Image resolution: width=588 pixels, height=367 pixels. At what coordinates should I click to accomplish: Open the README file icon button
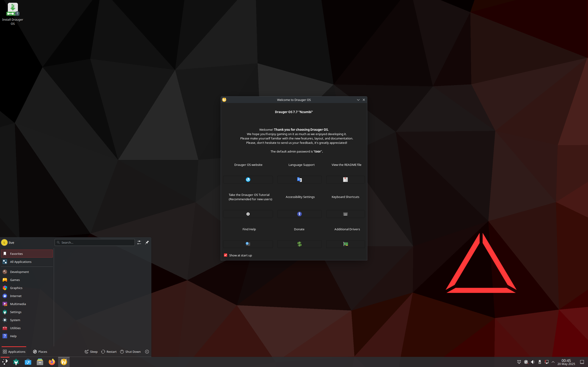click(345, 180)
